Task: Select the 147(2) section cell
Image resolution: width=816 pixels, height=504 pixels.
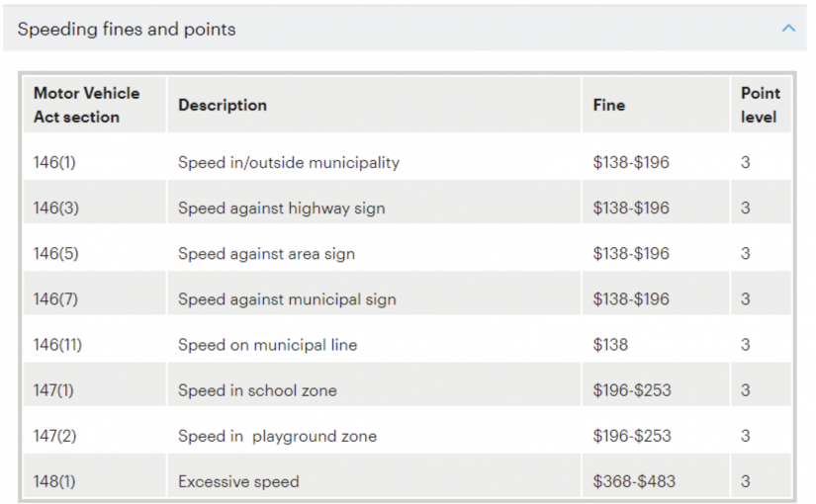Action: click(x=54, y=436)
